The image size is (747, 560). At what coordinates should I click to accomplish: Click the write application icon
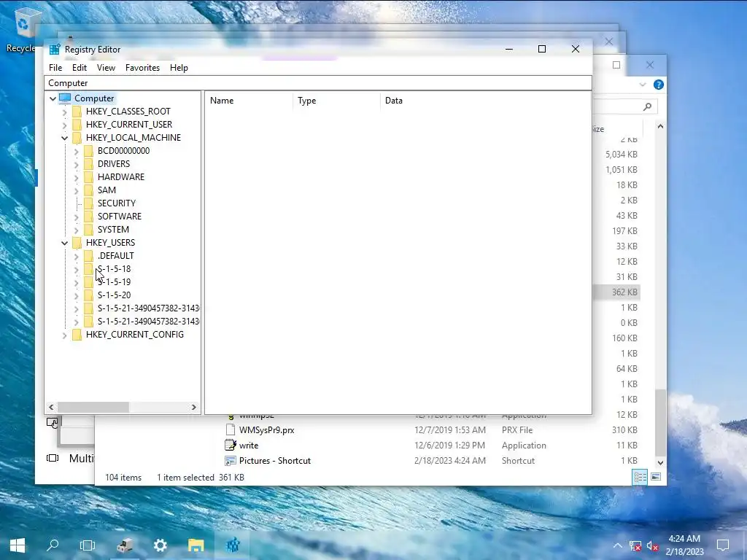click(230, 446)
